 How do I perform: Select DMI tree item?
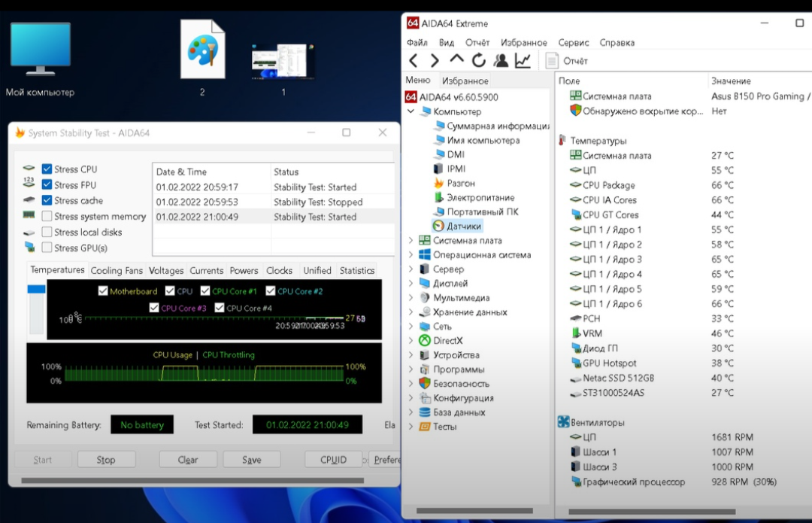point(450,154)
